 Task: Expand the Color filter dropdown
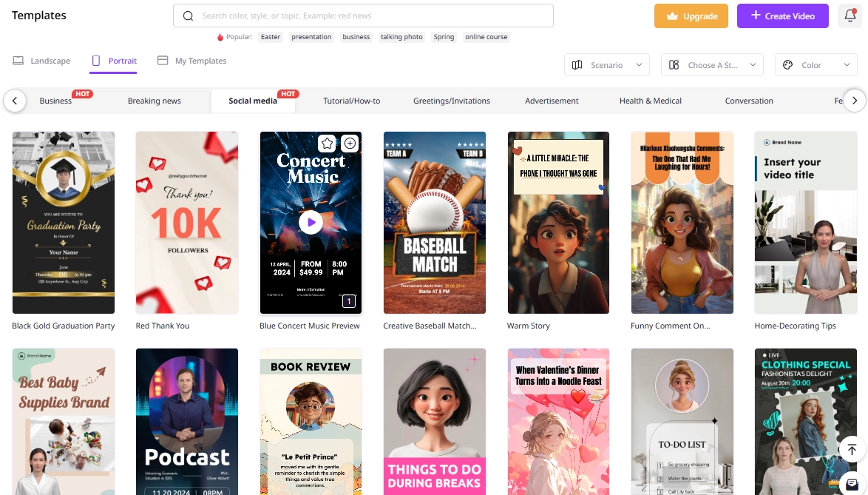click(816, 65)
